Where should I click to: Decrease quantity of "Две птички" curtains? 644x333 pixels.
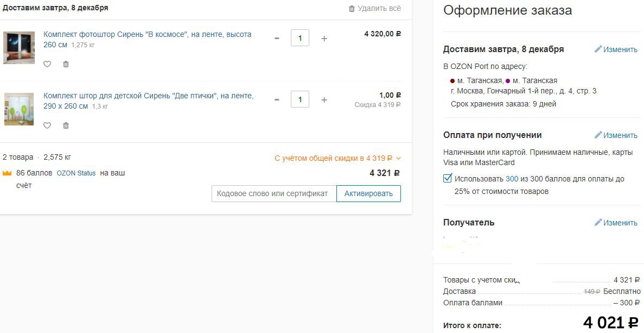point(277,99)
